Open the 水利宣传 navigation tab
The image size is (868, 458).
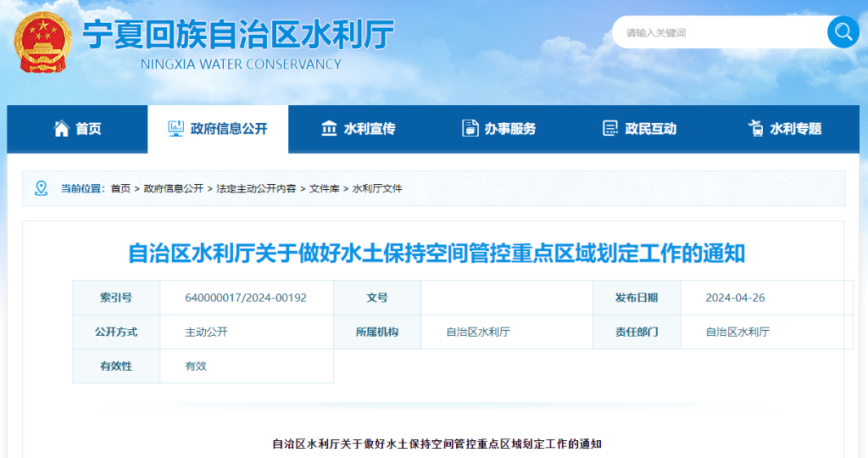point(359,129)
